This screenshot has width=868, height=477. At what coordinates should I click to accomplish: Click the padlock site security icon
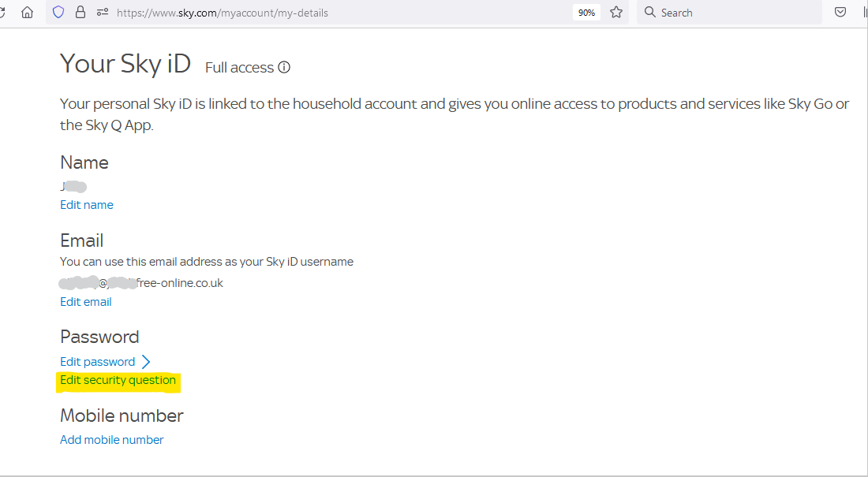80,13
